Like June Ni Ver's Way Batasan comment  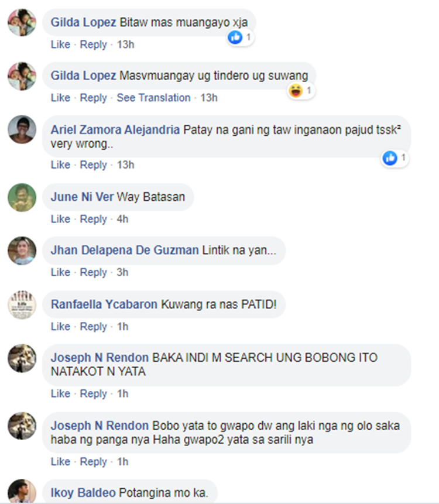[60, 219]
